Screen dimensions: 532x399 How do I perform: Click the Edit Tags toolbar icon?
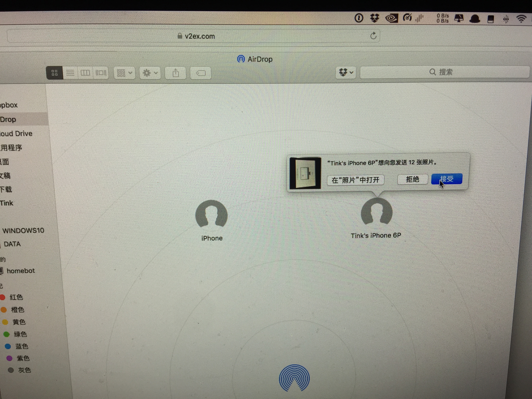(201, 73)
